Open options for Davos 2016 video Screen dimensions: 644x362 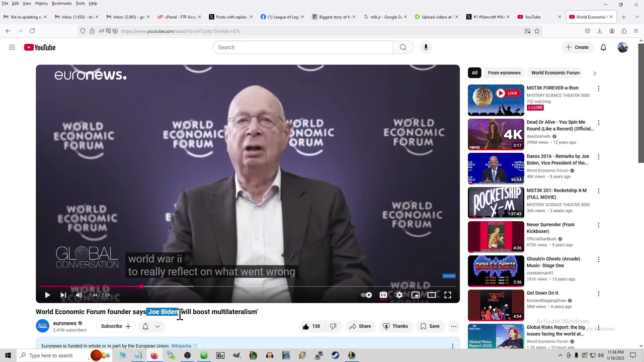click(x=599, y=157)
